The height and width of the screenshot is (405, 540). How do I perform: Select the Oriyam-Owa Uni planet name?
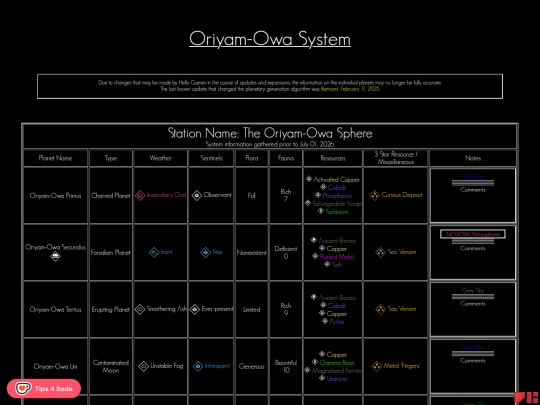(x=55, y=366)
